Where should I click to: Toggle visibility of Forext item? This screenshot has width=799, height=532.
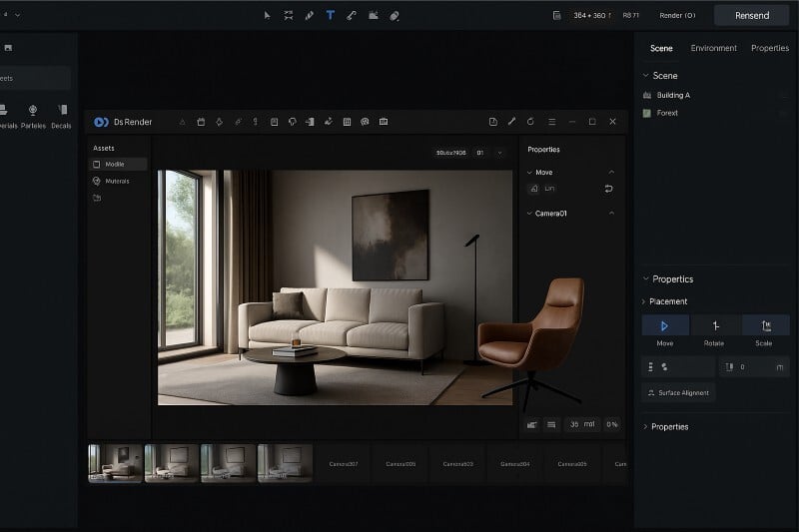782,113
